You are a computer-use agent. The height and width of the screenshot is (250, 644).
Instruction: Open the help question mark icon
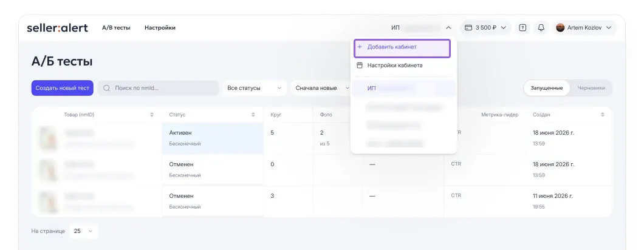click(522, 28)
